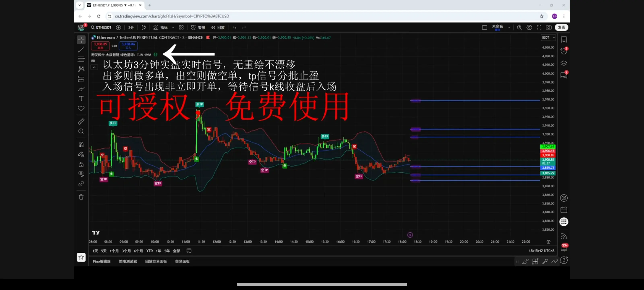644x290 pixels.
Task: Select the text annotation tool
Action: [x=81, y=99]
